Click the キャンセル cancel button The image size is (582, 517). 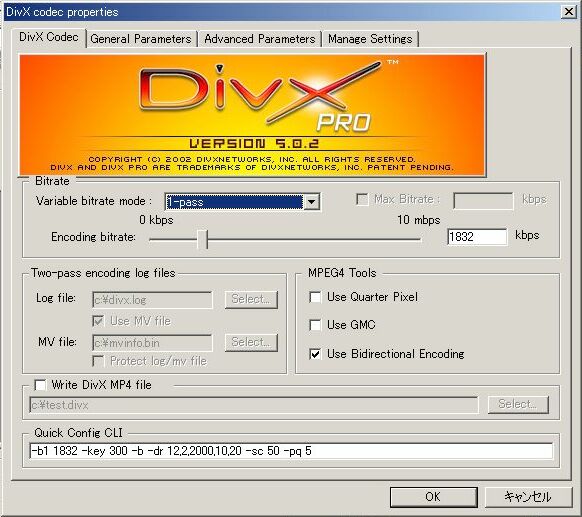528,497
